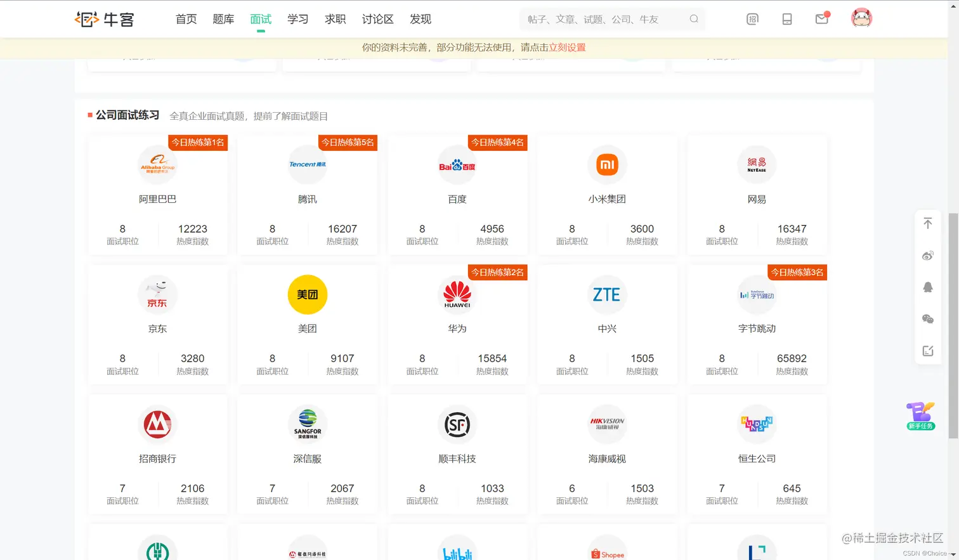Click the WeChat icon in side toolbar
The height and width of the screenshot is (560, 959).
928,319
